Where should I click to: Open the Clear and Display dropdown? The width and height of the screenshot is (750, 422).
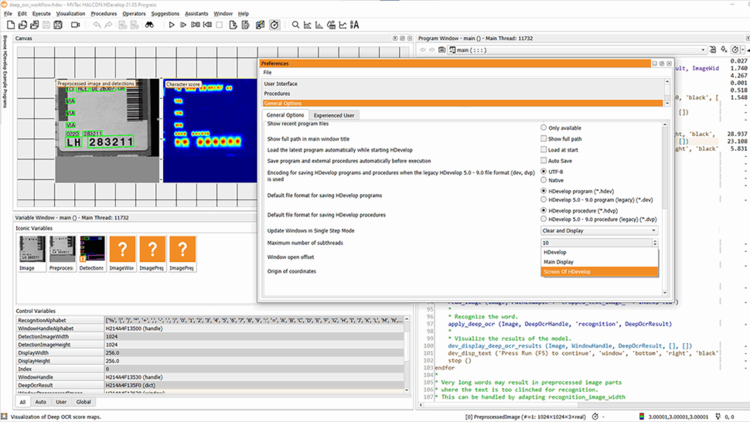[x=599, y=230]
